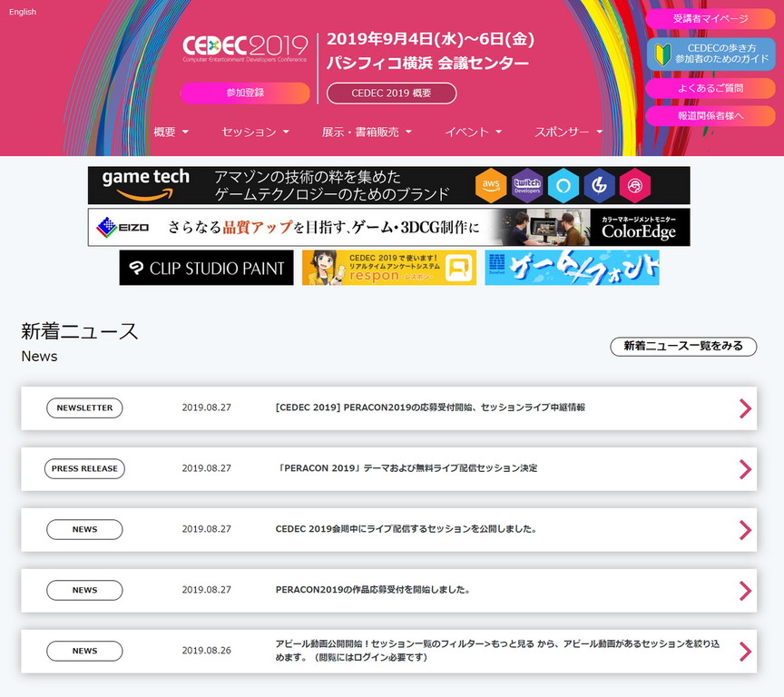Open arrow of 2019.08.26 news row
784x697 pixels.
click(x=745, y=652)
